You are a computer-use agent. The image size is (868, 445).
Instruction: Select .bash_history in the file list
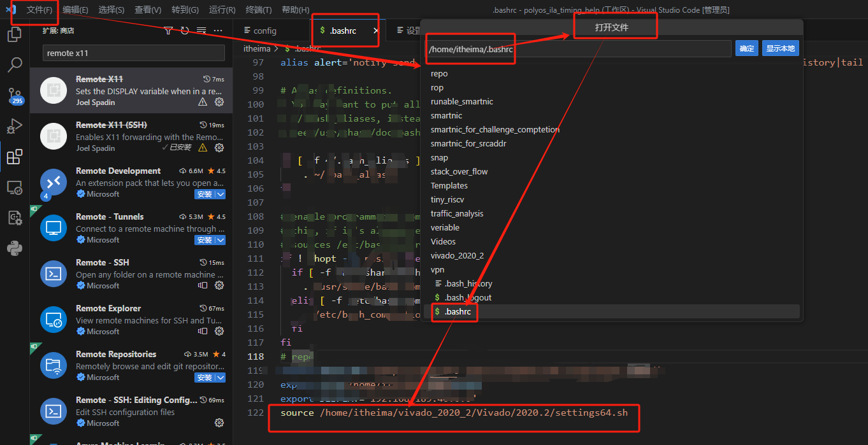point(612,283)
